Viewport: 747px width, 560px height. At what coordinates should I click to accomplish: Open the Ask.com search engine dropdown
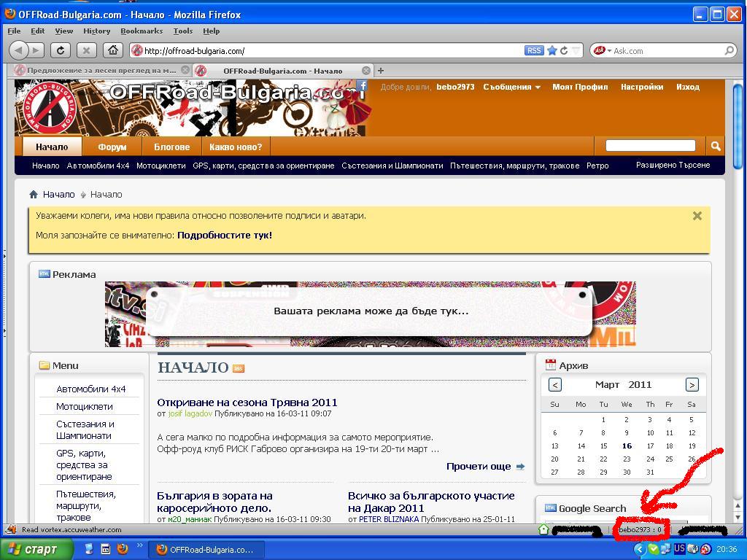[x=603, y=50]
